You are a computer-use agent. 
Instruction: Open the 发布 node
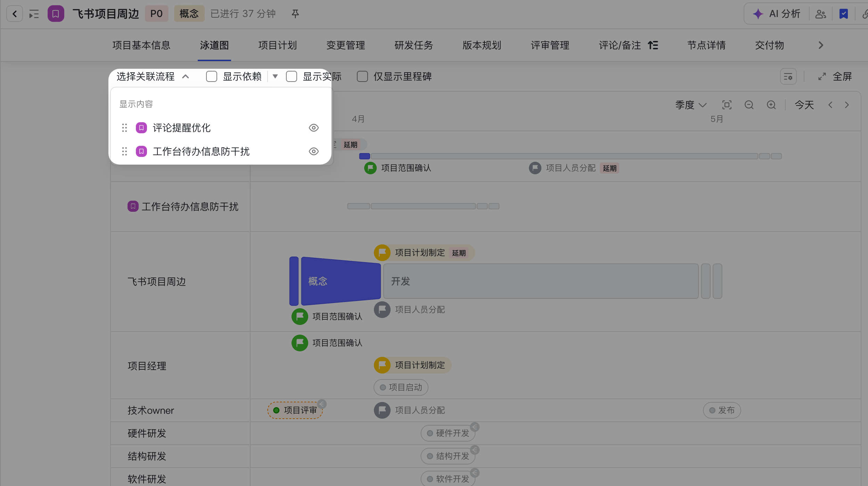tap(722, 410)
